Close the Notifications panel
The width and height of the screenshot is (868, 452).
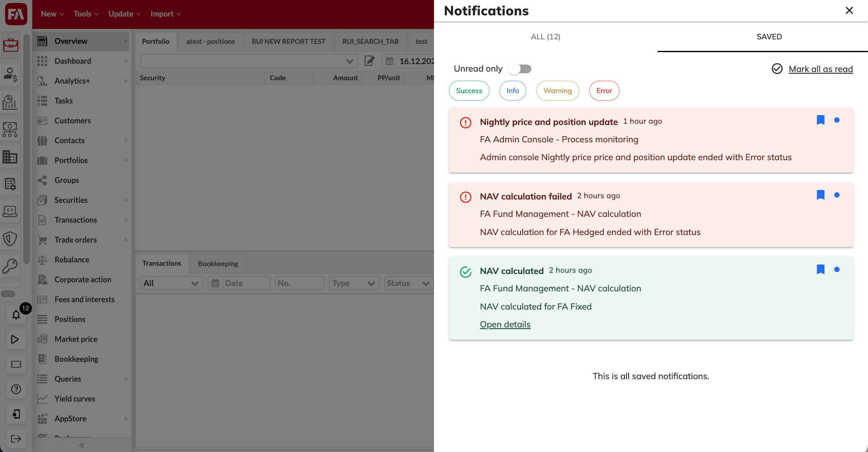tap(849, 10)
